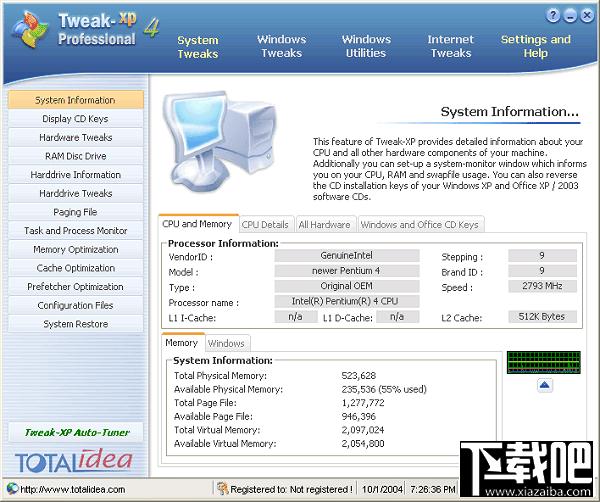Open Harddrive Information section

coord(75,174)
